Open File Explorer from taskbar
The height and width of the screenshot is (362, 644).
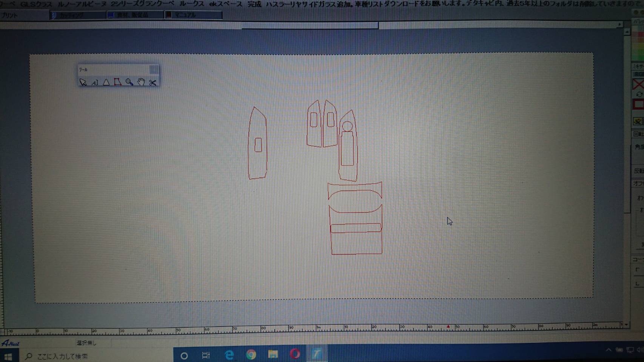coord(273,354)
